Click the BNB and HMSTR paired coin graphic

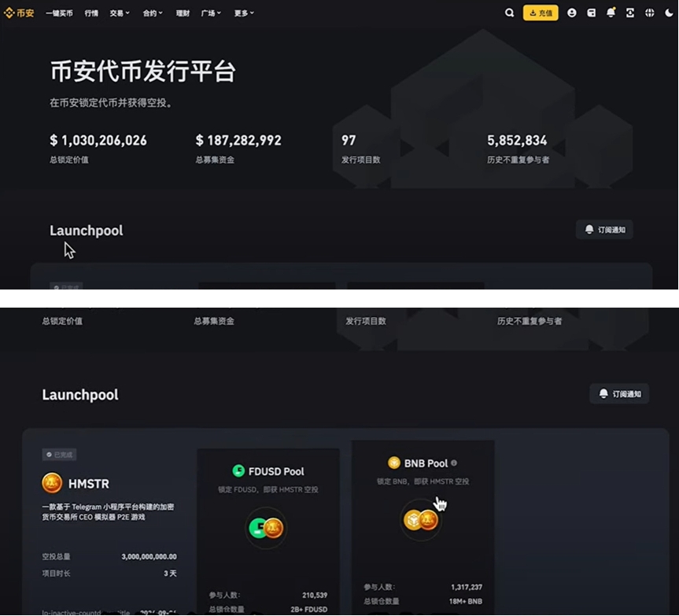pos(421,520)
